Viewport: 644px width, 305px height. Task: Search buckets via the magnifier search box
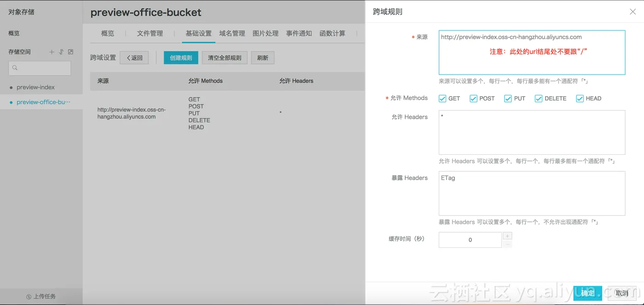[x=40, y=68]
